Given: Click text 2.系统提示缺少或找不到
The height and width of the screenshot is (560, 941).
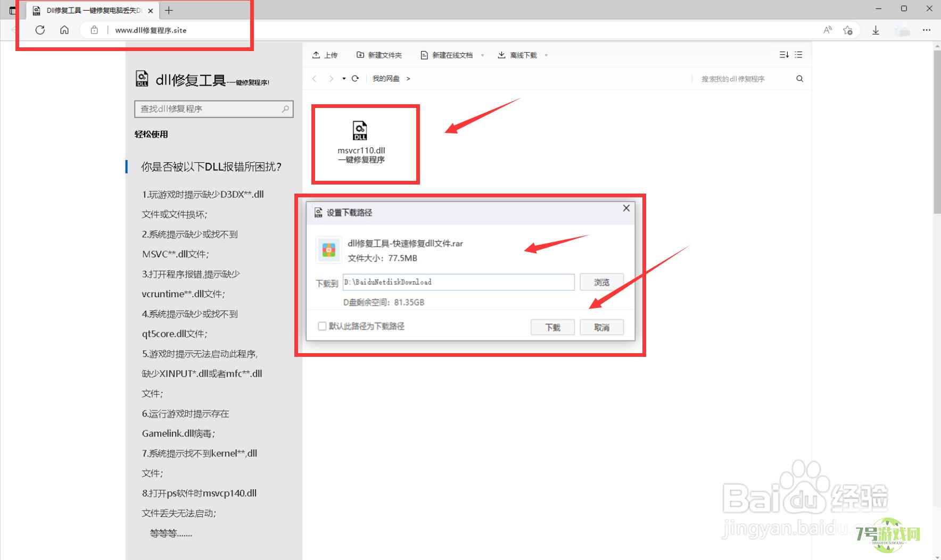Looking at the screenshot, I should (x=189, y=234).
